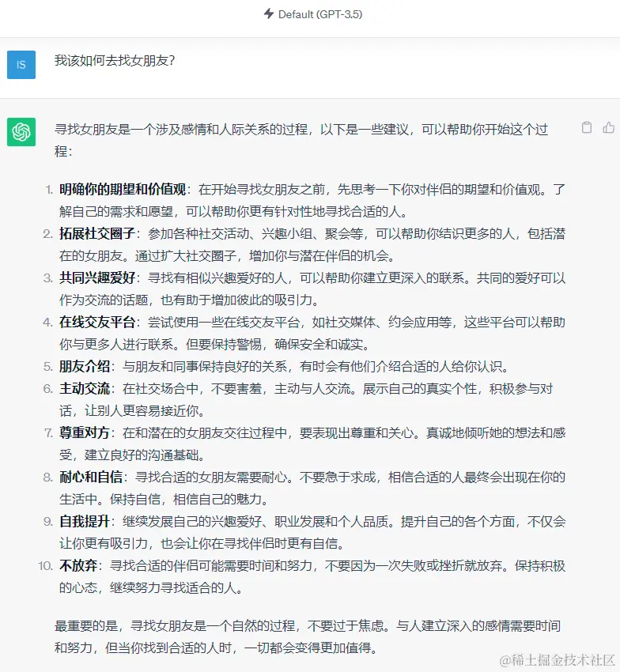The image size is (620, 672).
Task: Click the thumbs-up icon on response
Action: [609, 127]
